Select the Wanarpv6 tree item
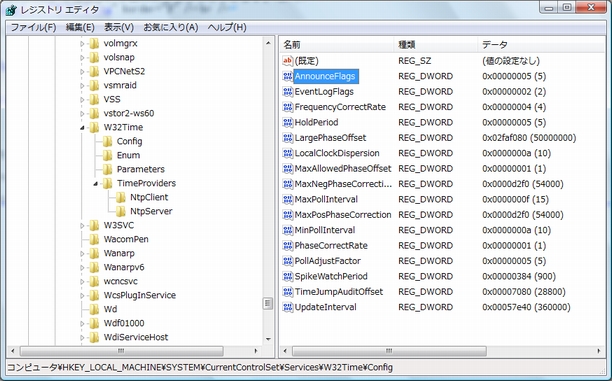This screenshot has width=612, height=381. (124, 267)
